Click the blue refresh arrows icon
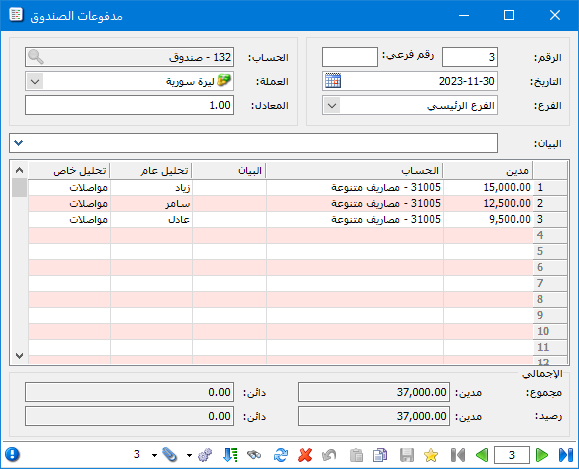The image size is (579, 469). point(281,455)
